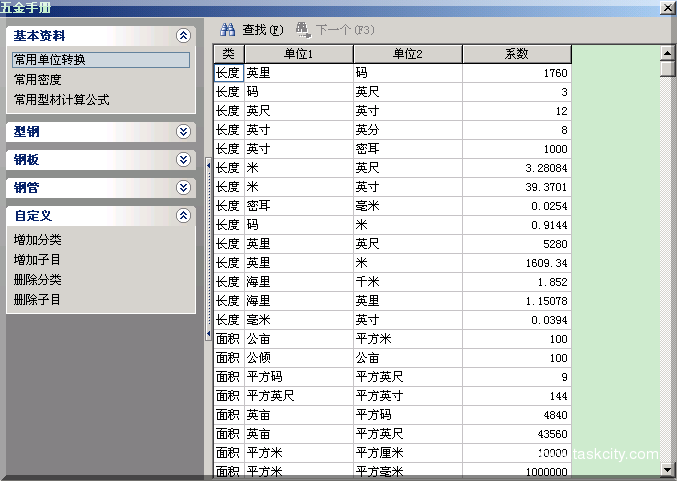The width and height of the screenshot is (677, 481).
Task: Click 增加子目 to add a sub-item
Action: pos(38,260)
